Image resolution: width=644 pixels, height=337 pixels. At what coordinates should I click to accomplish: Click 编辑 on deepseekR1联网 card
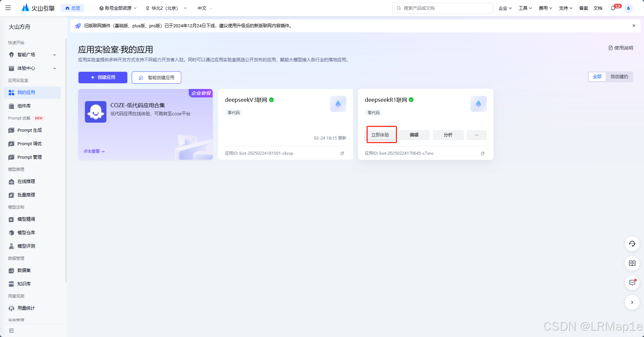[414, 135]
